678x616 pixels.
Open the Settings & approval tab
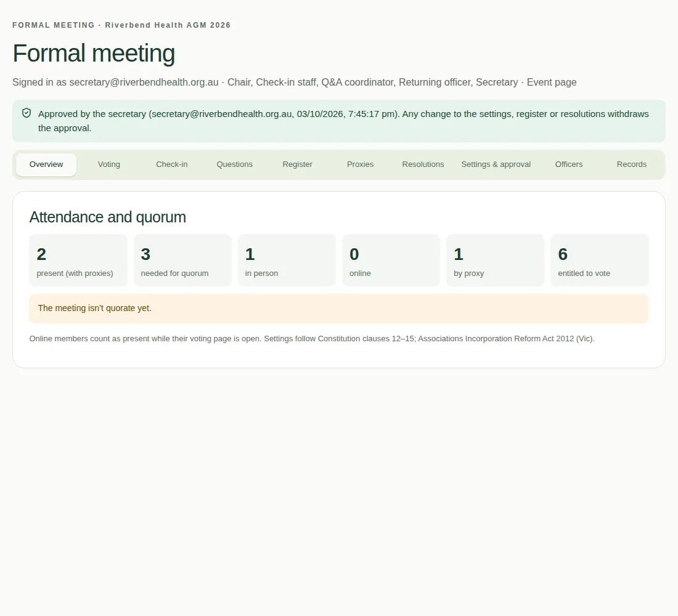(x=496, y=164)
